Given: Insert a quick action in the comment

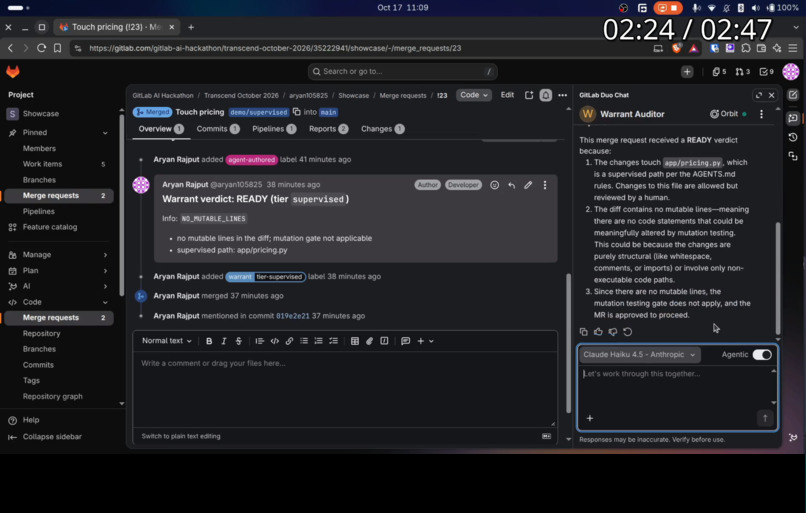Looking at the screenshot, I should coord(384,341).
